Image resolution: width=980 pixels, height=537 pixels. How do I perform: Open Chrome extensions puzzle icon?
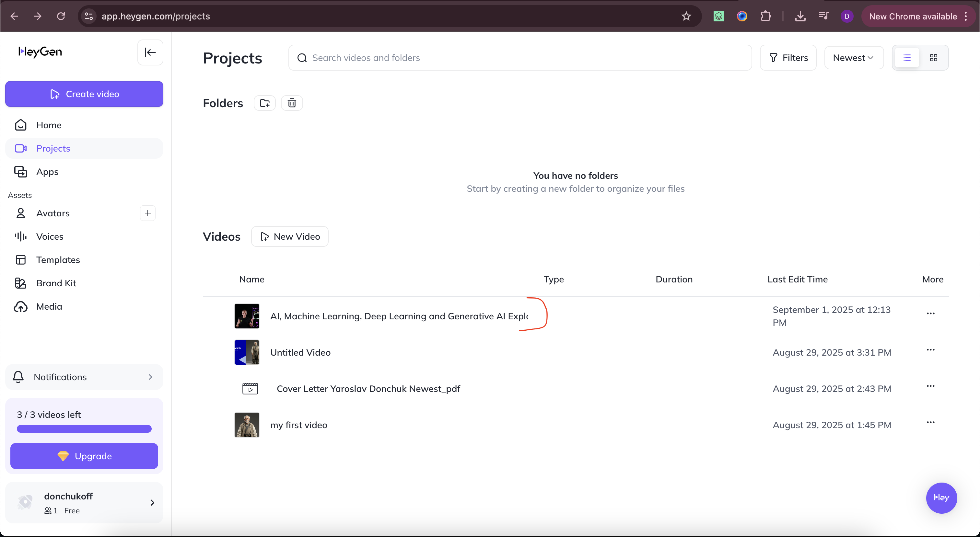[765, 16]
